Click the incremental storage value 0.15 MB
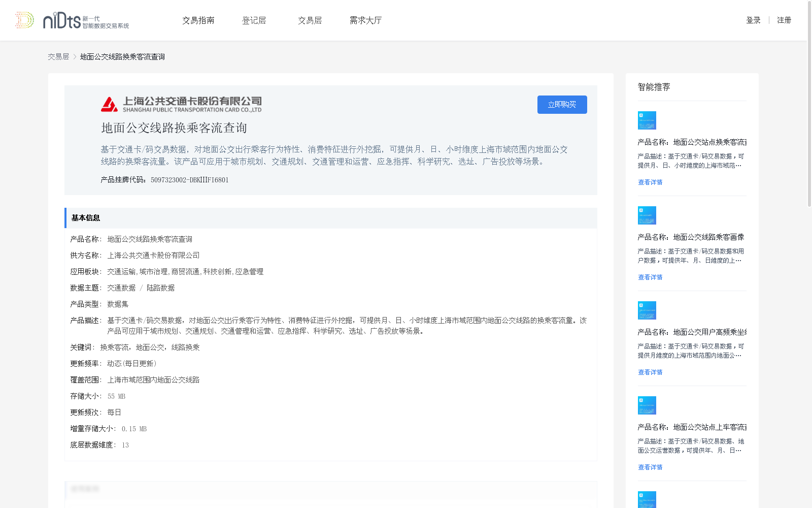This screenshot has height=508, width=812. (x=134, y=429)
